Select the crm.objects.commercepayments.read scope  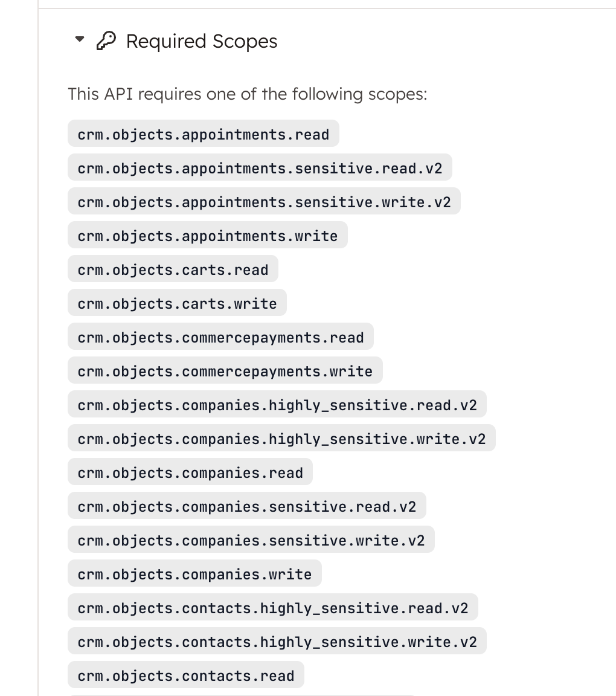click(x=220, y=337)
